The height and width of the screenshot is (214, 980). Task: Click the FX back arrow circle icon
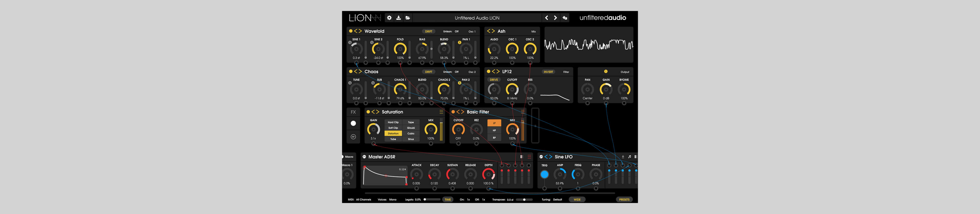click(353, 137)
